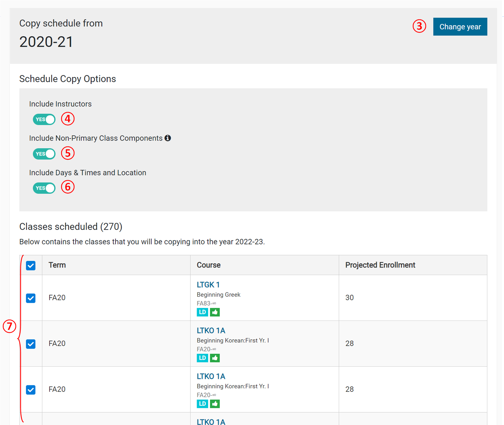This screenshot has height=425, width=504.
Task: Disable Include Non-Primary Class Components
Action: click(44, 154)
